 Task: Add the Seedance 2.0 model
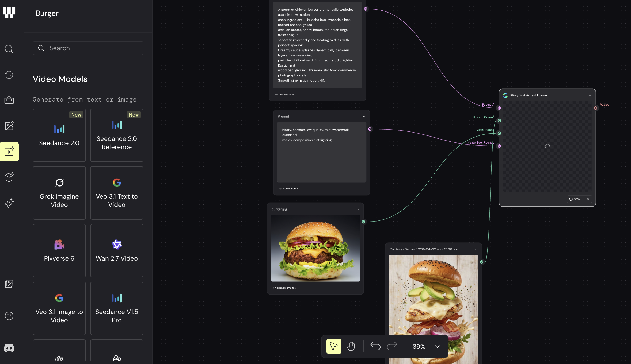(x=59, y=135)
